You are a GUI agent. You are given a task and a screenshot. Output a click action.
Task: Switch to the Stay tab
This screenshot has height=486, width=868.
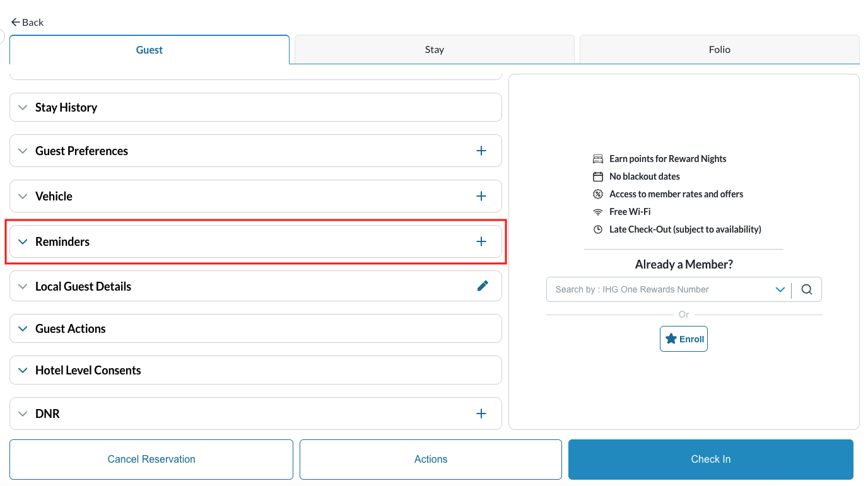[x=434, y=49]
